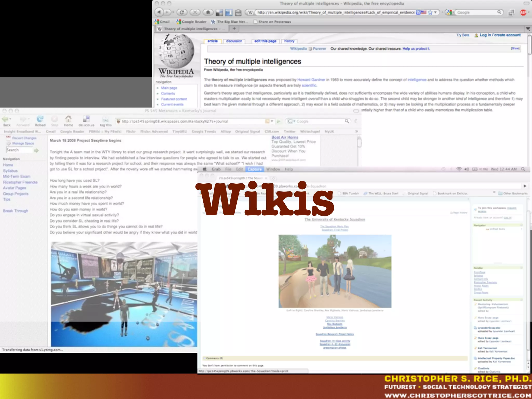532x399 pixels.
Task: Click 'Syllabus' in wikispaces Navigation sidebar
Action: 10,171
